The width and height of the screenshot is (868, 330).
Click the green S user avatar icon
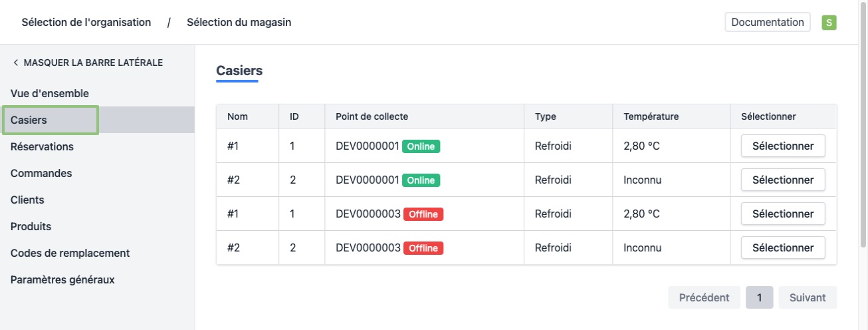pos(829,23)
